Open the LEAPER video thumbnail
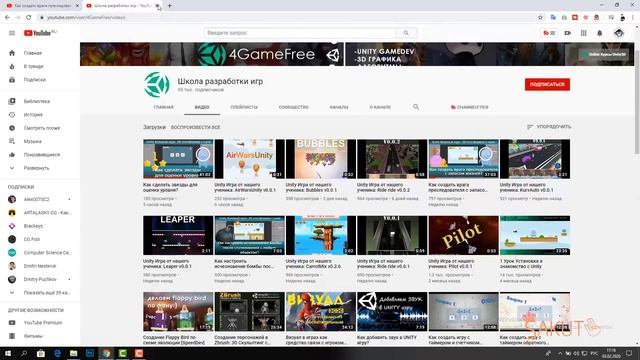Image resolution: width=640 pixels, height=360 pixels. point(178,236)
